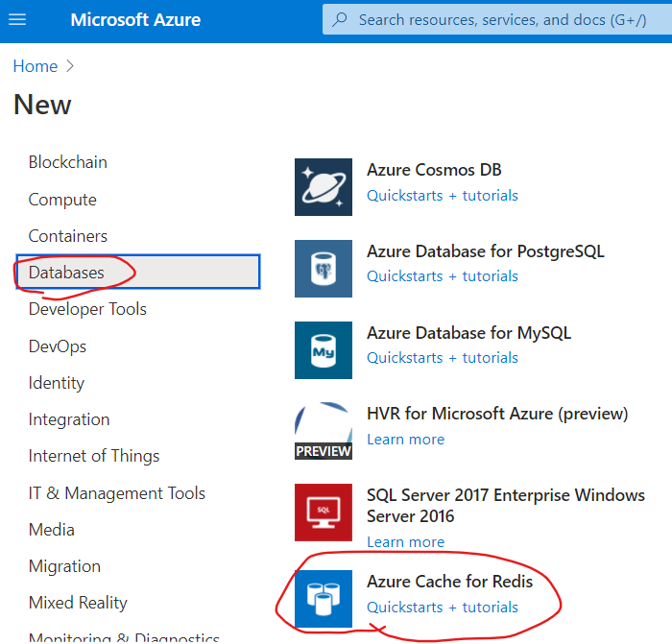Screen dimensions: 672x644
Task: Open the Containers category
Action: click(x=68, y=236)
